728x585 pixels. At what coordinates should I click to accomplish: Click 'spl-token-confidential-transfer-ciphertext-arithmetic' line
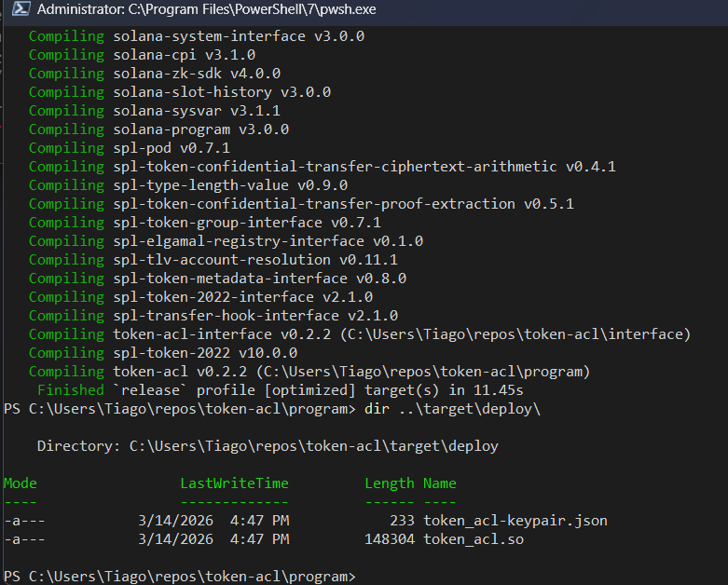(x=323, y=167)
